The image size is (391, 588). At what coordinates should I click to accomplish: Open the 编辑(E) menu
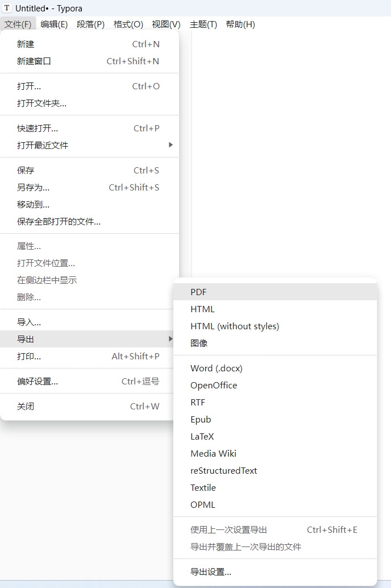54,24
